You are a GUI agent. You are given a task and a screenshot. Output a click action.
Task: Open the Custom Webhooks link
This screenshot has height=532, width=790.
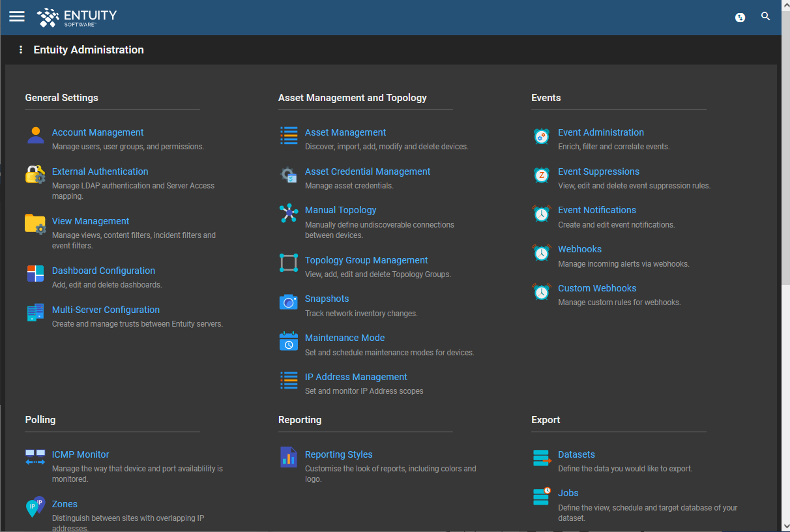[597, 288]
